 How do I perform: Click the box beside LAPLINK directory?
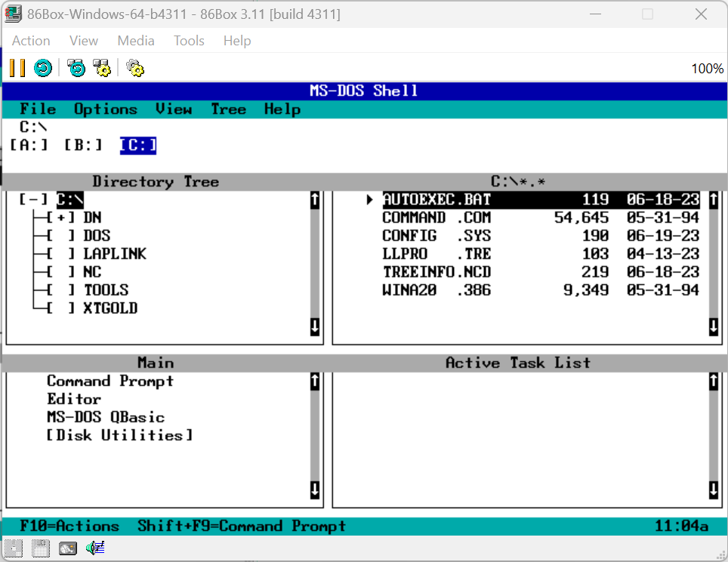[61, 254]
